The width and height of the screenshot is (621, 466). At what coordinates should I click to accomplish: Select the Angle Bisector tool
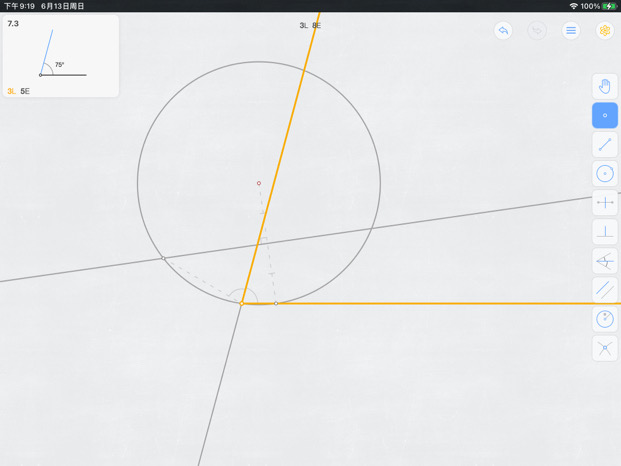point(605,261)
